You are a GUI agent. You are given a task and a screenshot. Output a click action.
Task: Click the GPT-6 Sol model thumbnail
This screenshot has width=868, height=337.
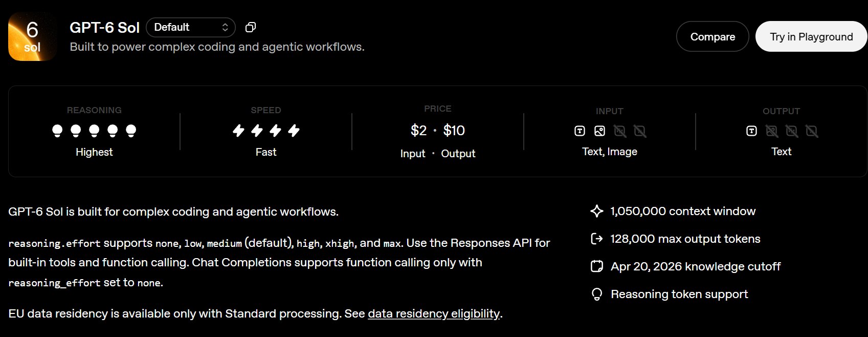32,37
